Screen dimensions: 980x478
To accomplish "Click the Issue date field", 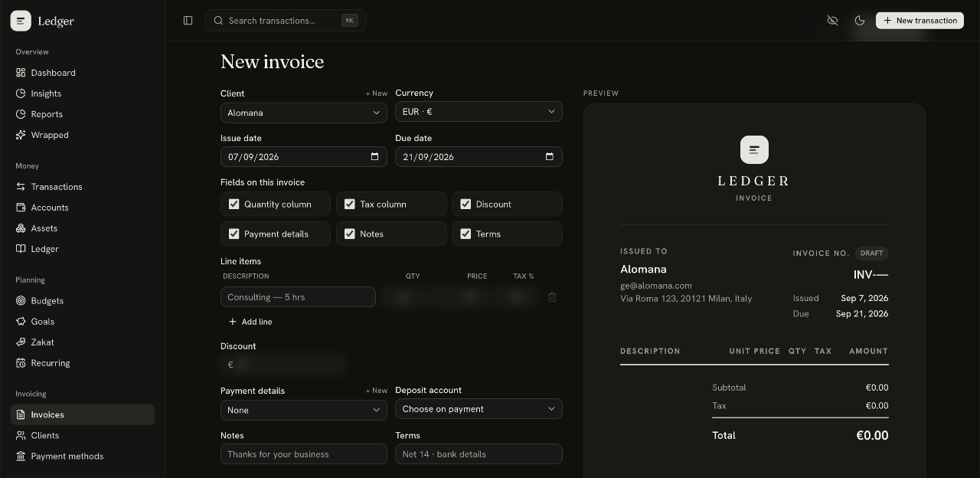I will click(304, 156).
